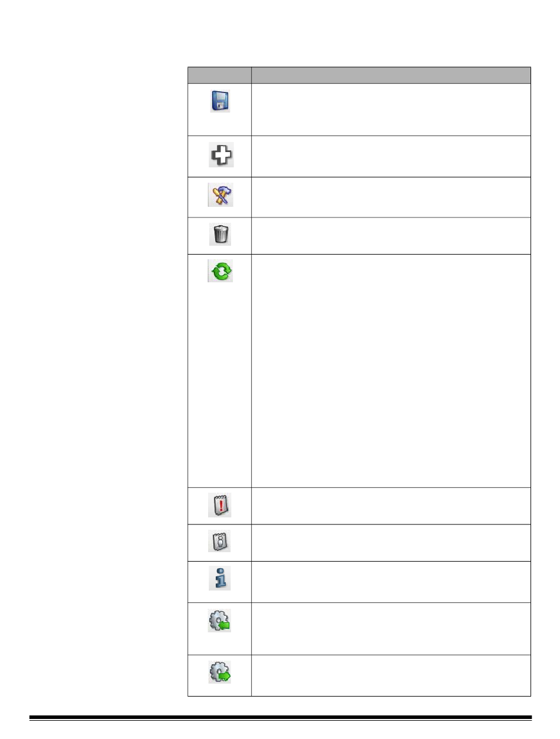Open the notepad with red exclamation icon
The width and height of the screenshot is (560, 739).
coord(220,505)
